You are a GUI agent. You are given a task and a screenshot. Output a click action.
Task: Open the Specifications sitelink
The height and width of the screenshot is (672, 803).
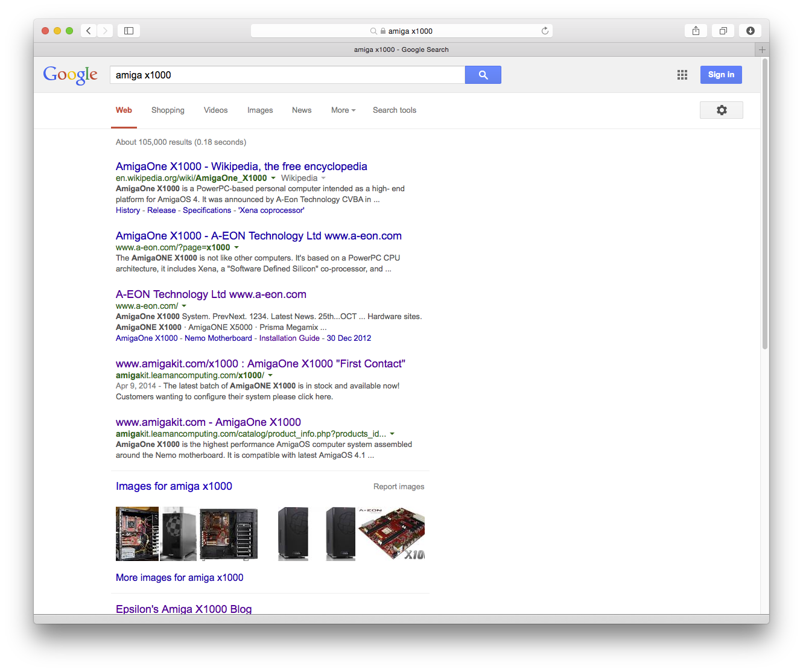[207, 211]
